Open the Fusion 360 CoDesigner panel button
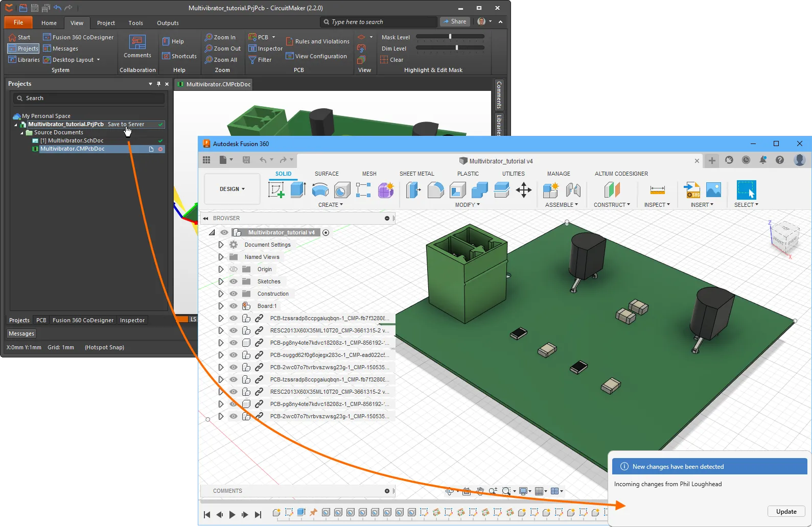The height and width of the screenshot is (527, 812). click(x=78, y=37)
